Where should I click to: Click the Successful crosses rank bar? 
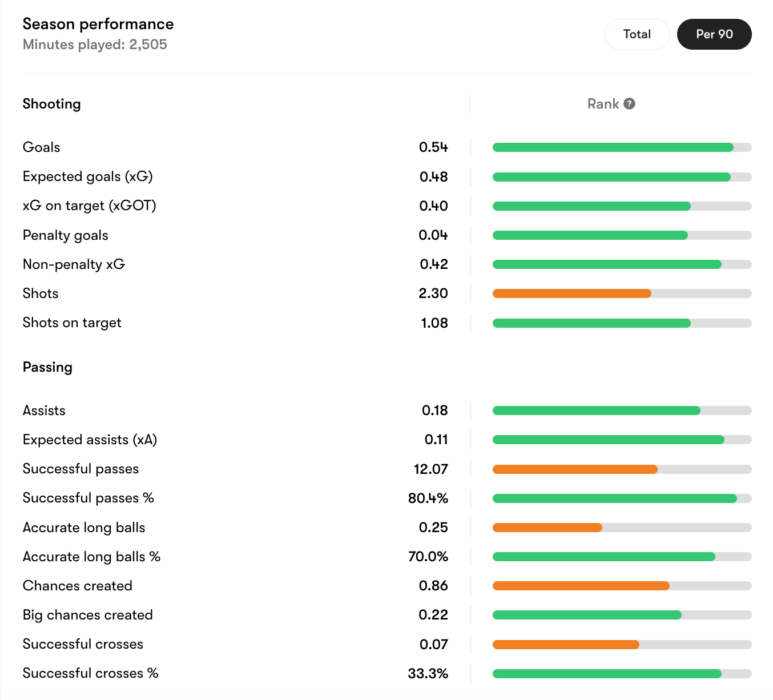(621, 645)
